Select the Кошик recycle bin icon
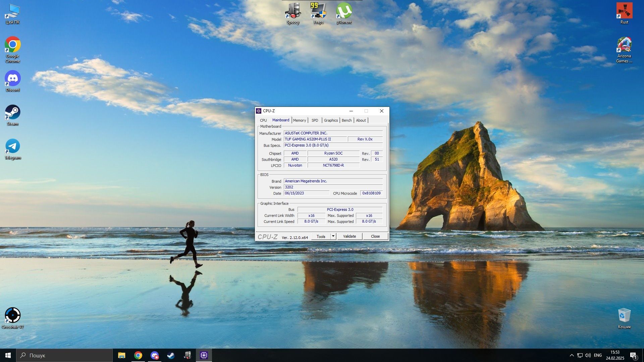 pos(624,318)
